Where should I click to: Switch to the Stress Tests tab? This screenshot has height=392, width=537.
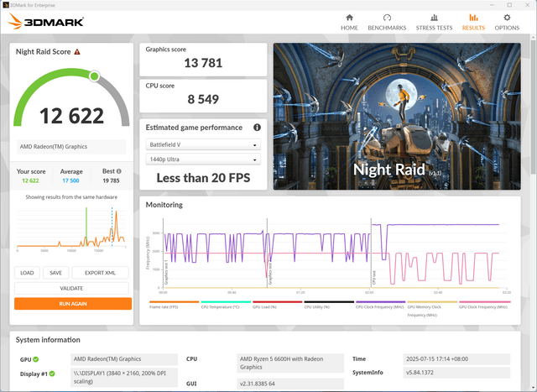click(x=434, y=23)
